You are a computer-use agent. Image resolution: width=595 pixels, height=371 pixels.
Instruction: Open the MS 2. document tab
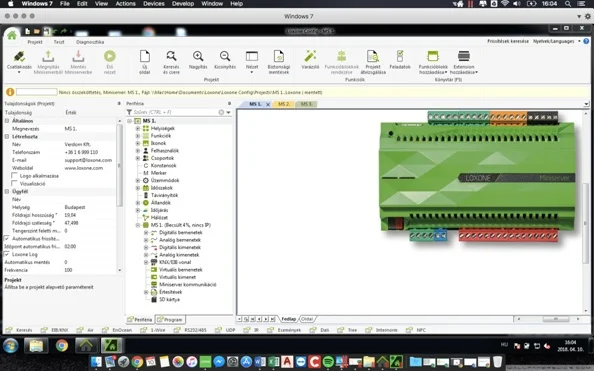click(283, 104)
